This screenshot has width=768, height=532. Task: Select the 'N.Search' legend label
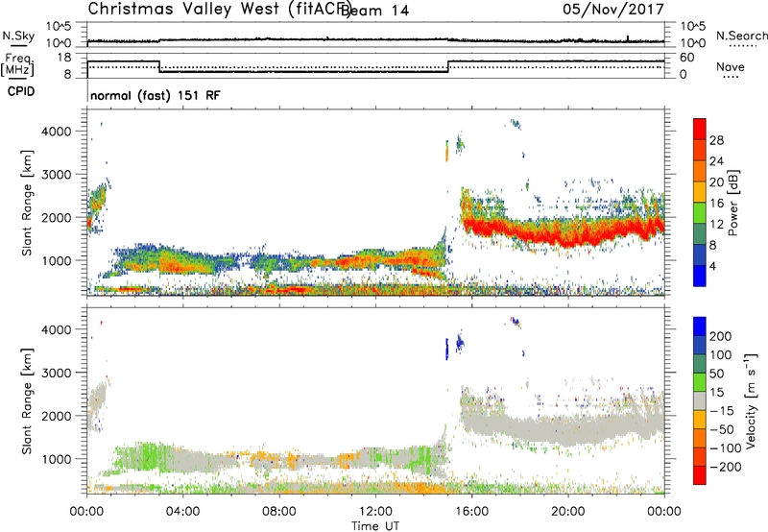coord(741,36)
